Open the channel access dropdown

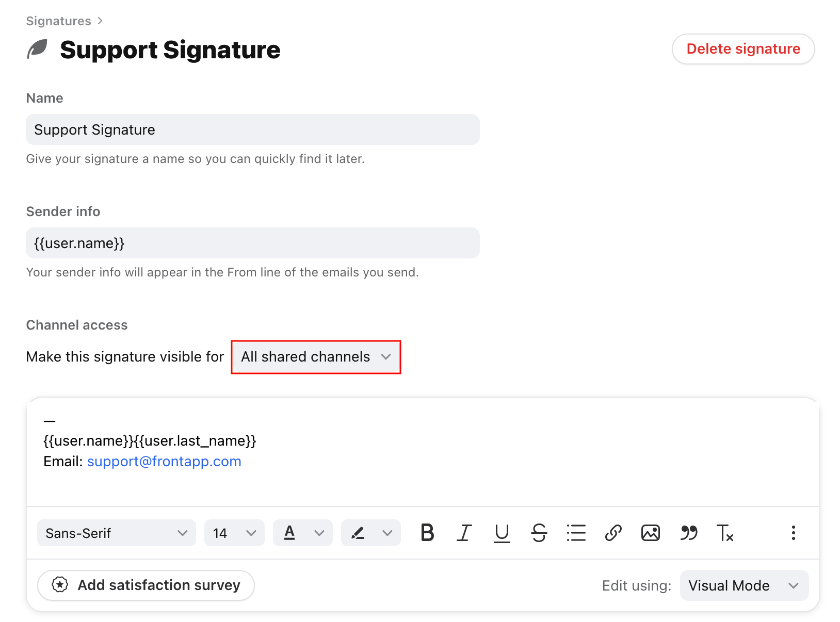point(315,356)
